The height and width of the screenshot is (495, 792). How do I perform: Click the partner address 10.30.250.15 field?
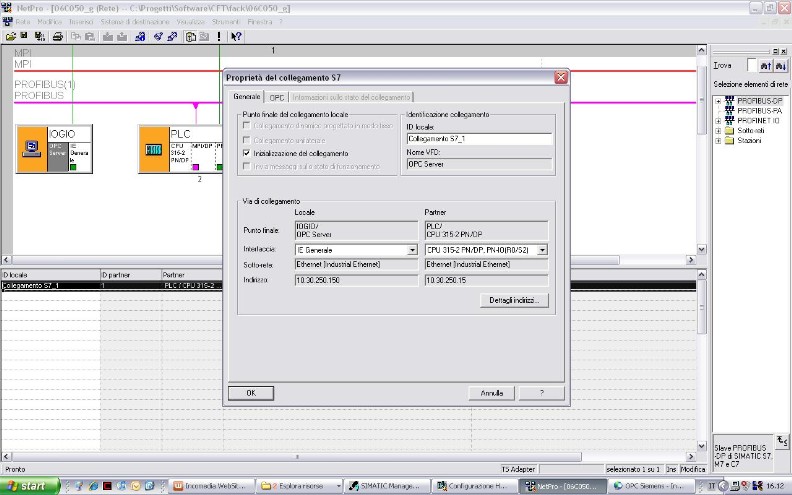[486, 280]
